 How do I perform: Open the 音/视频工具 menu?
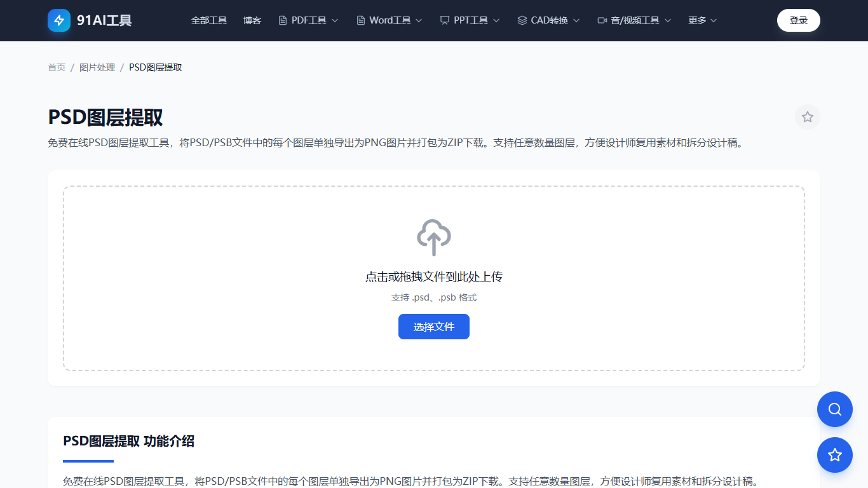(634, 20)
